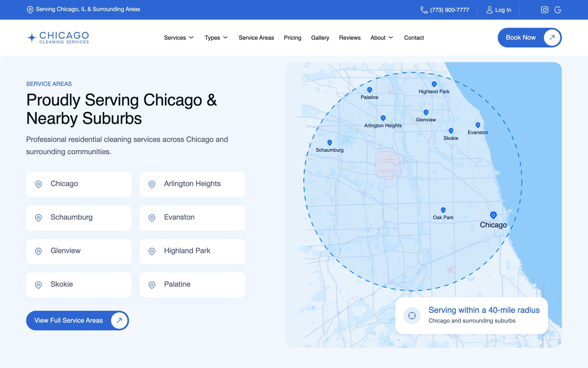Click the Evanston map pin on the map
The image size is (588, 368).
pos(478,125)
